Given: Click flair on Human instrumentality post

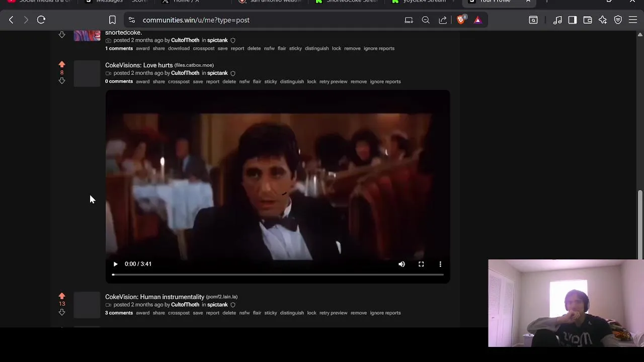Looking at the screenshot, I should pyautogui.click(x=257, y=313).
